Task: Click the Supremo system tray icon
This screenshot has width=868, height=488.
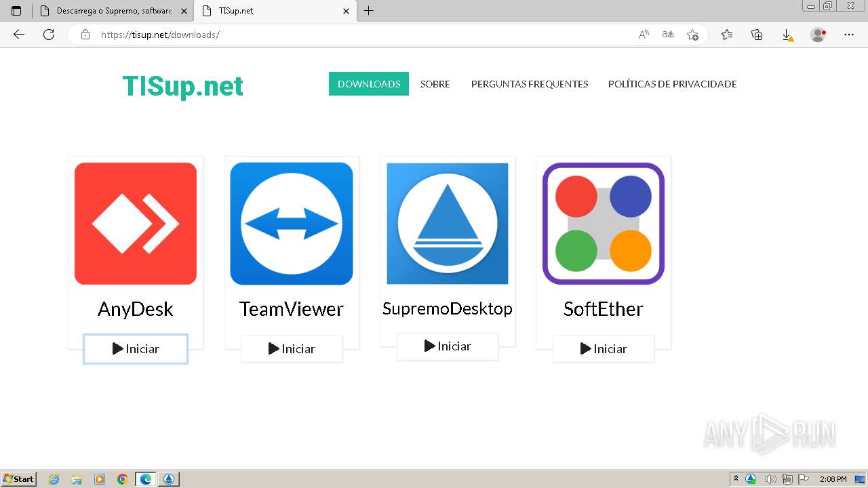Action: tap(751, 479)
